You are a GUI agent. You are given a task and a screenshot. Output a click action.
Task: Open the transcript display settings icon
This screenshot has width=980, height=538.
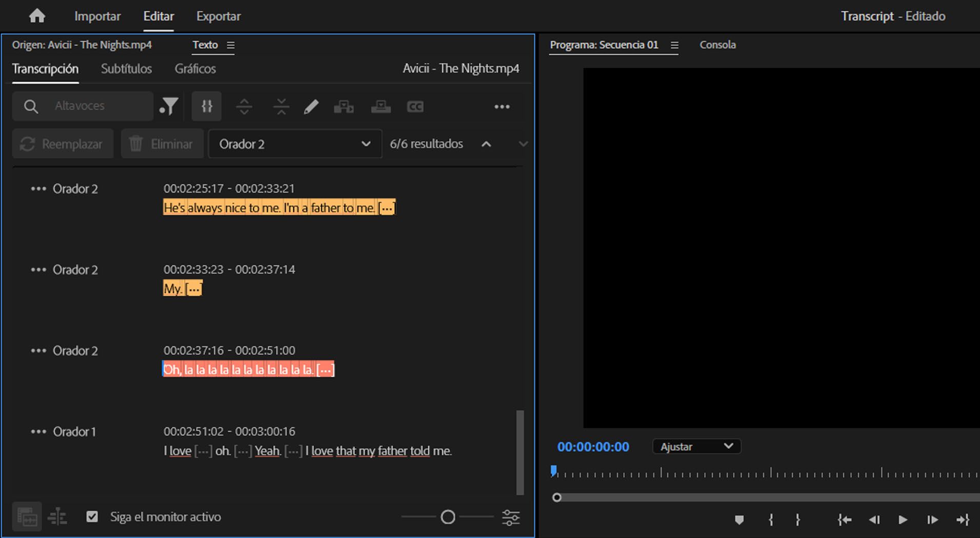511,517
